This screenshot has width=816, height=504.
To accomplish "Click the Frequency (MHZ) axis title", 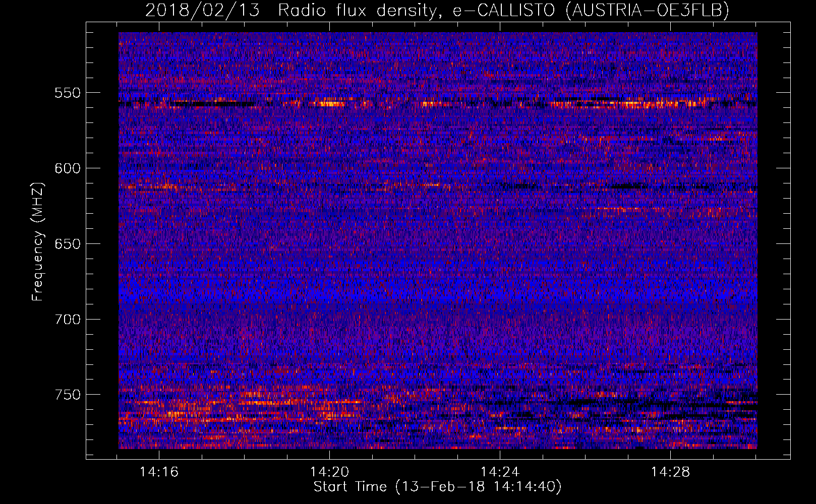I will click(x=38, y=241).
